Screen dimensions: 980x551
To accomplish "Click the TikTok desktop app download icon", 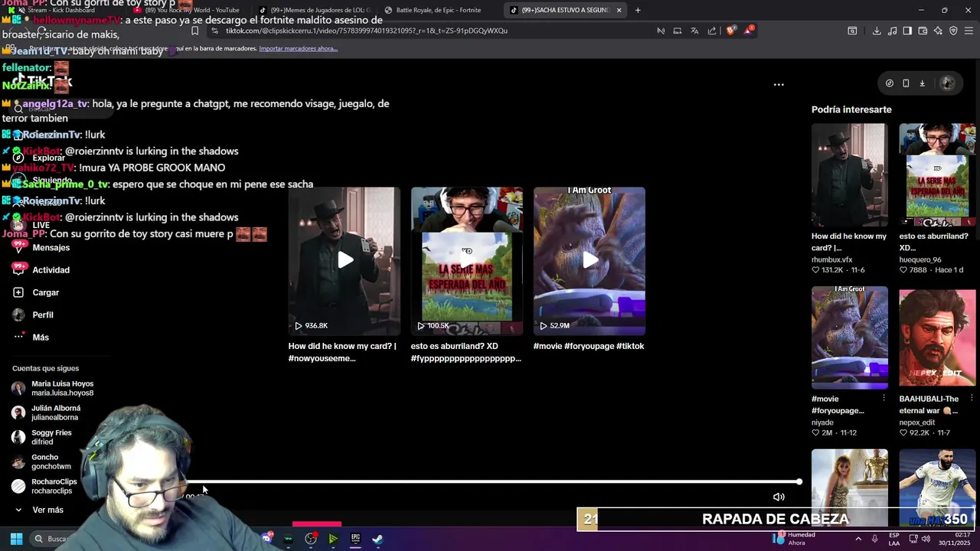I will click(923, 83).
